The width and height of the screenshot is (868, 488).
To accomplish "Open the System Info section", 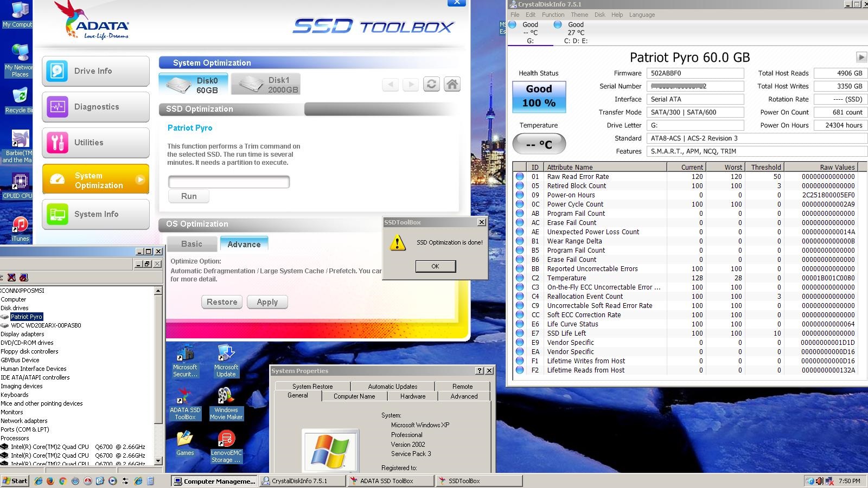I will [95, 214].
